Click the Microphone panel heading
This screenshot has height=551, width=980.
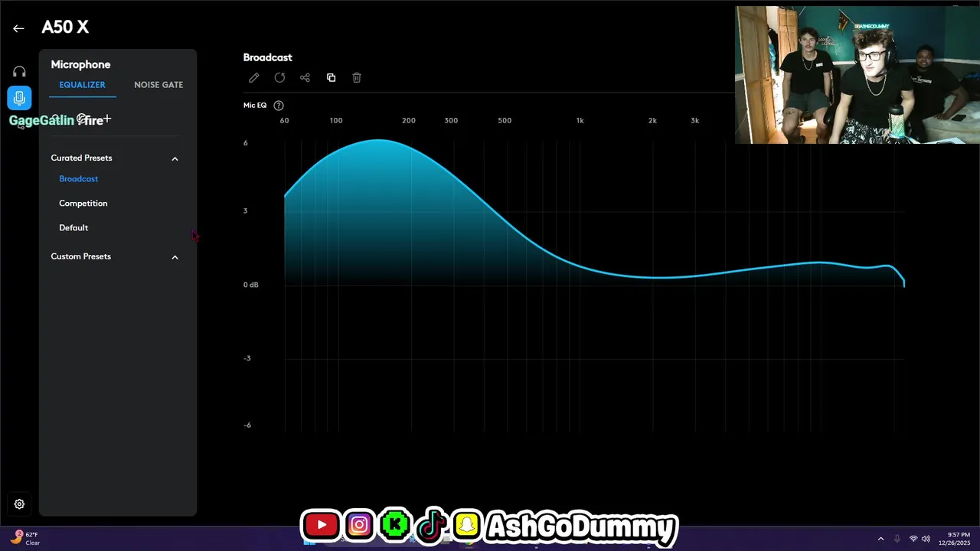click(x=80, y=65)
